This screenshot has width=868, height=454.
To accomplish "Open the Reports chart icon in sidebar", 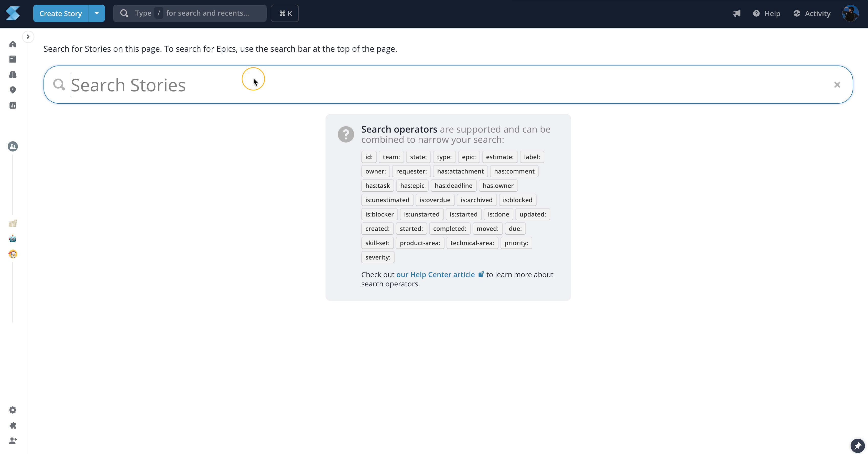I will 13,105.
